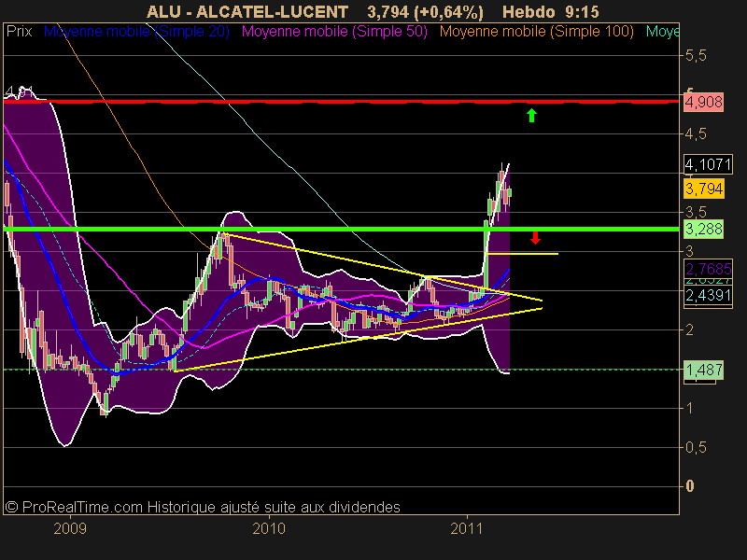Click the purple 2,7685 price label
747x560 pixels.
coord(708,269)
